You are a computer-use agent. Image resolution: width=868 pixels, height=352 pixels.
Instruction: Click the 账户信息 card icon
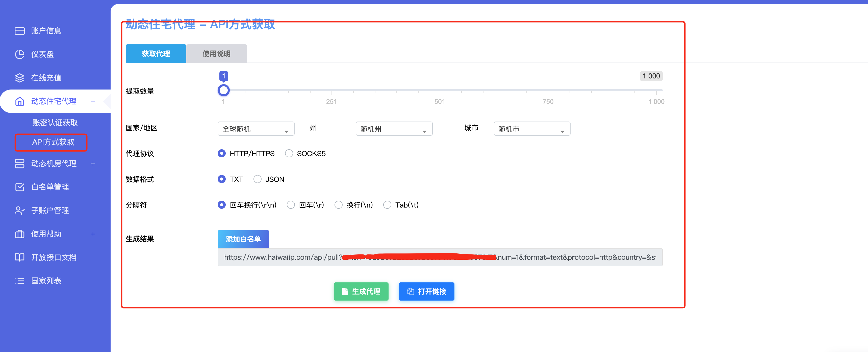(x=19, y=31)
